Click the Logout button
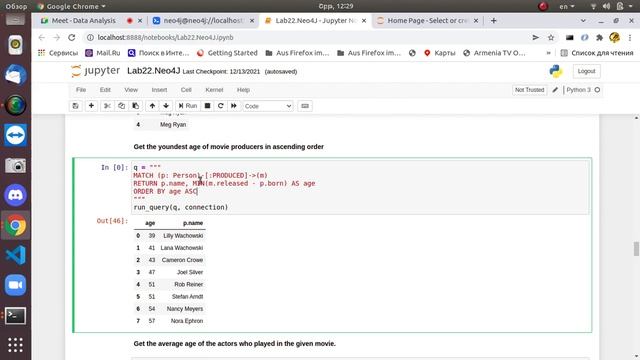 coord(586,71)
